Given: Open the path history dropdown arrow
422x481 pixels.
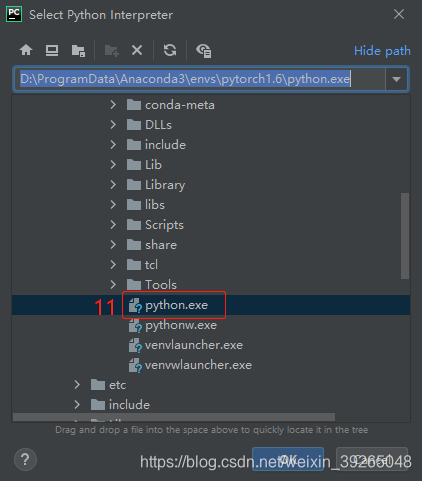Looking at the screenshot, I should 396,79.
